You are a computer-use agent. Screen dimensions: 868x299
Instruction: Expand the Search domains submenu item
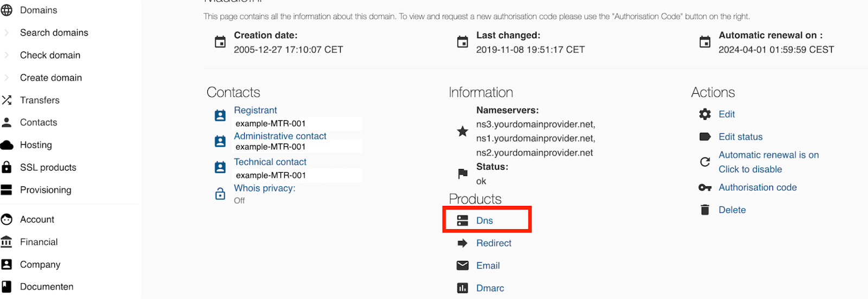(7, 32)
